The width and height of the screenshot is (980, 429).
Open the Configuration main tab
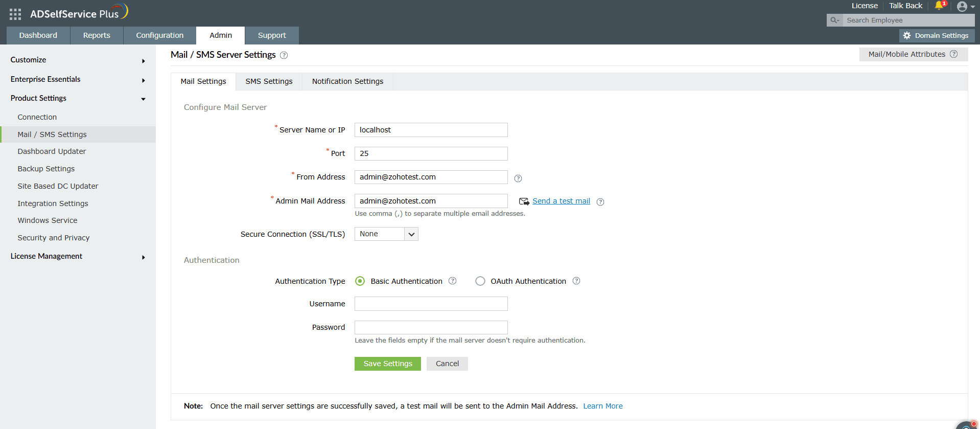[159, 35]
